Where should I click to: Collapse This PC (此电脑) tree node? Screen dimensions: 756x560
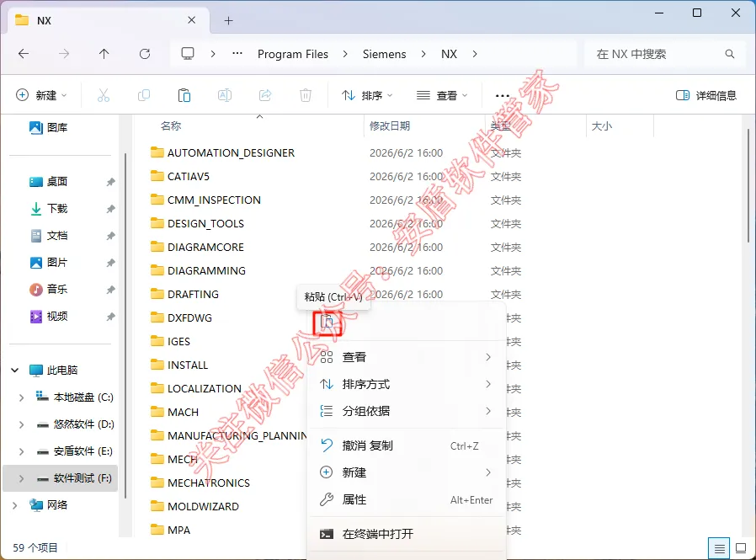pyautogui.click(x=15, y=371)
